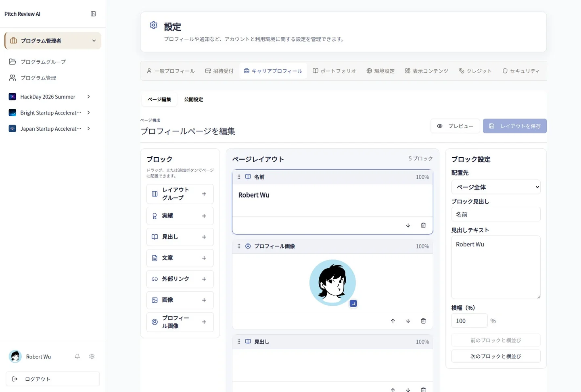This screenshot has width=581, height=392.
Task: Go to the セキュリティ tab
Action: [521, 71]
